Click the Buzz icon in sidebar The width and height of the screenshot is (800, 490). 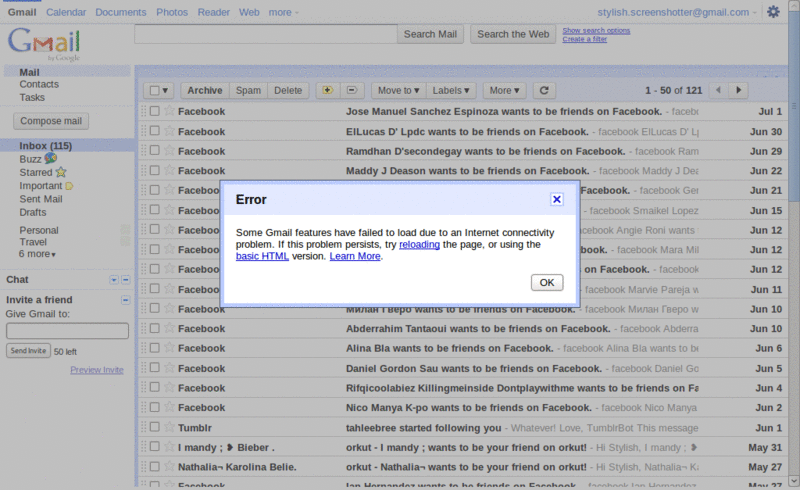(51, 158)
